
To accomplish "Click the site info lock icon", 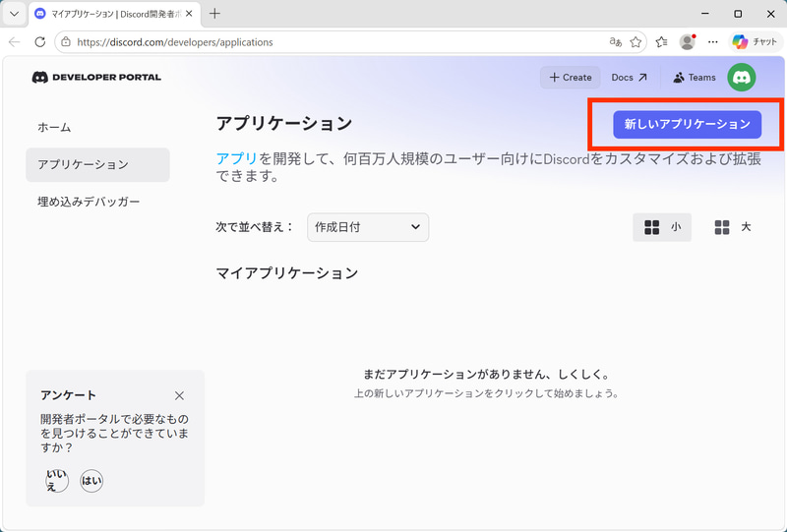I will click(66, 42).
